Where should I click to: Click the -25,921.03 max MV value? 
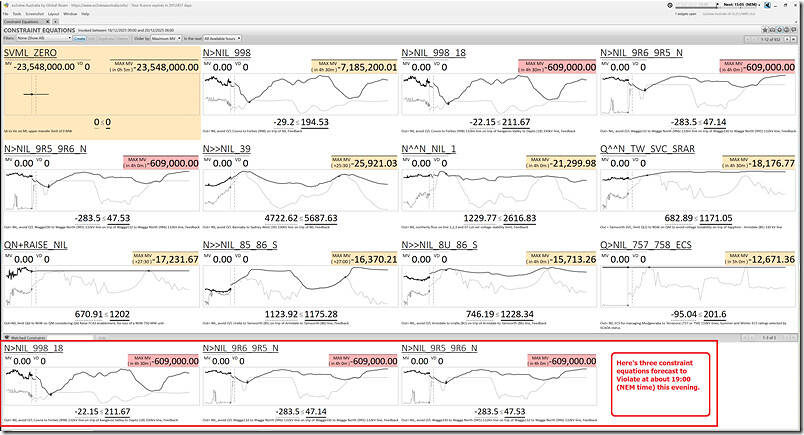point(375,163)
